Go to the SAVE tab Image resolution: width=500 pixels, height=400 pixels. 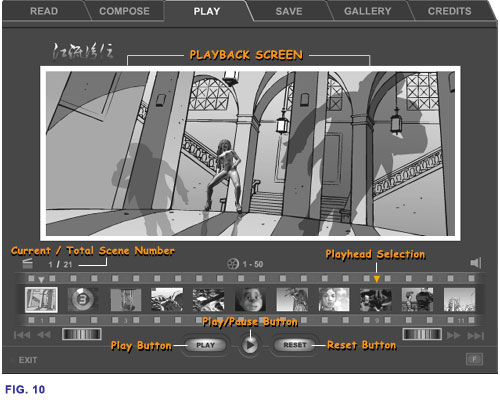pos(289,11)
